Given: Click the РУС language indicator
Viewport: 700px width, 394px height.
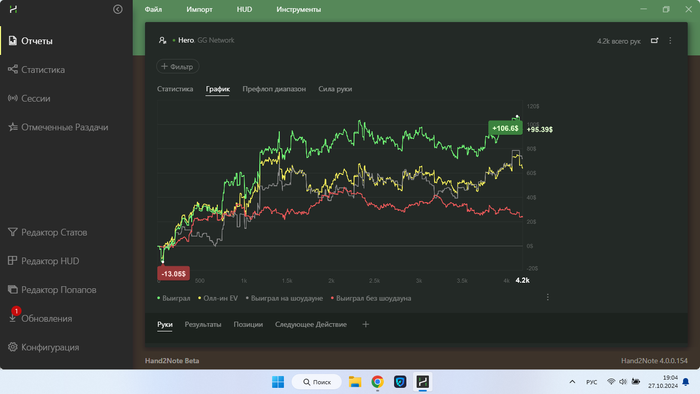Looking at the screenshot, I should click(592, 382).
